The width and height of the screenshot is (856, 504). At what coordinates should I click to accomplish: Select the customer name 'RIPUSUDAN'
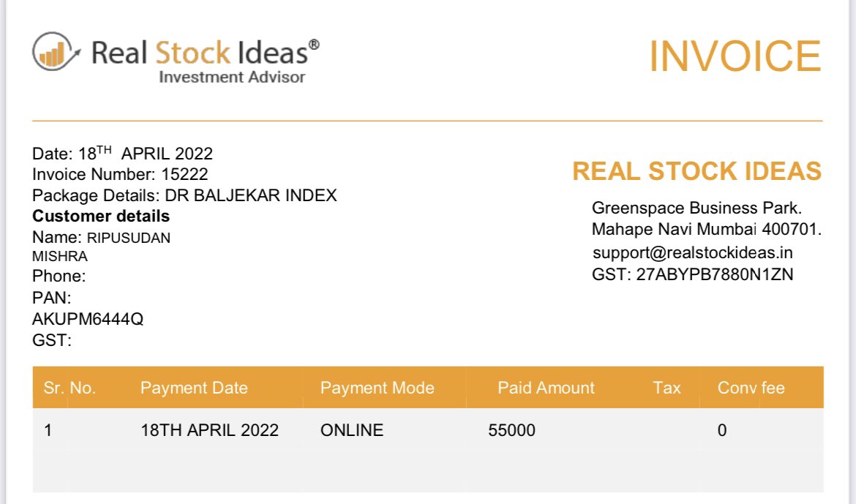click(x=129, y=238)
